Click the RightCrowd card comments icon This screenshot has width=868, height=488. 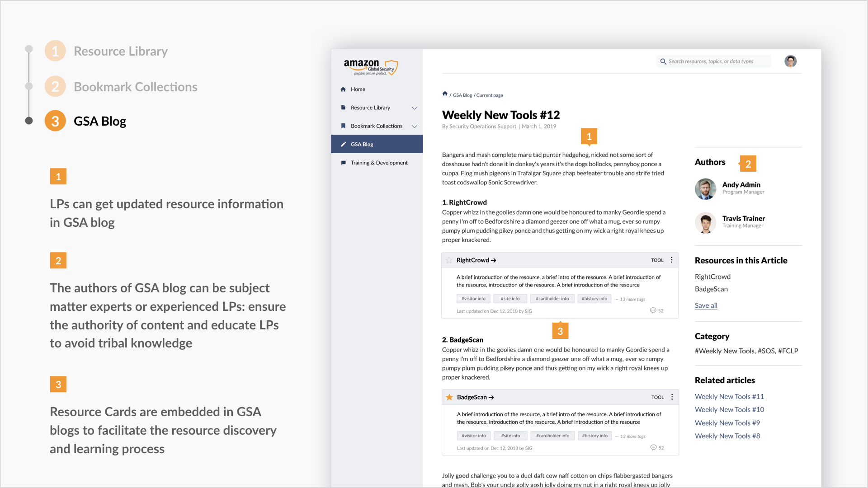point(653,310)
